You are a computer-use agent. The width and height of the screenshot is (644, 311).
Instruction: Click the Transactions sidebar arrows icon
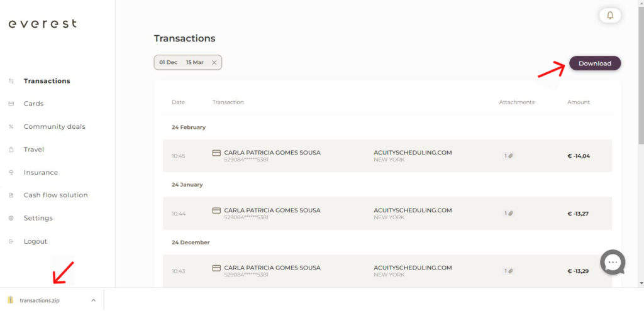tap(11, 81)
